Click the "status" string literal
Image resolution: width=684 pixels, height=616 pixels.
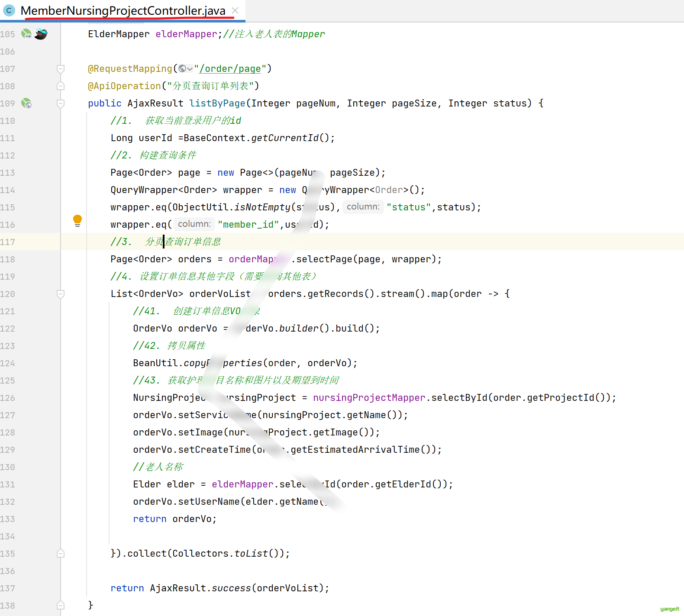(409, 207)
